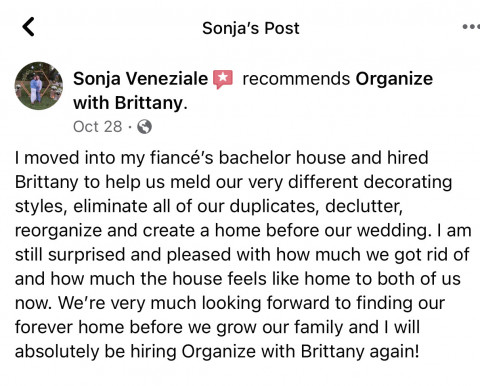Image resolution: width=480 pixels, height=386 pixels.
Task: Click the globe public audience icon
Action: pyautogui.click(x=144, y=127)
